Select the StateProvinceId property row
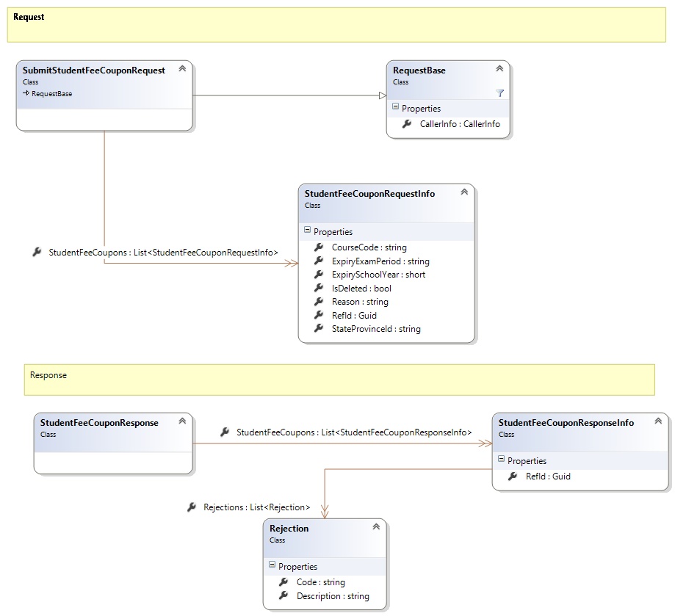This screenshot has width=675, height=616. tap(375, 329)
